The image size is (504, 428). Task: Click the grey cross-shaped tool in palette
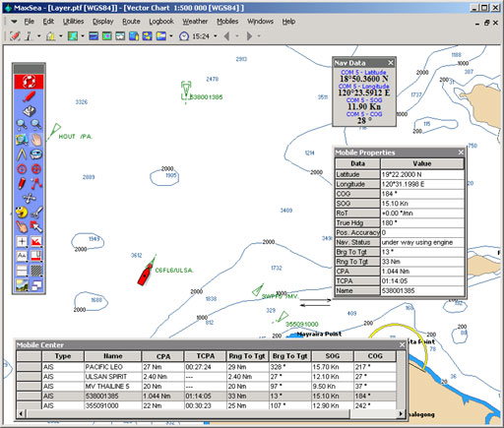coord(29,198)
